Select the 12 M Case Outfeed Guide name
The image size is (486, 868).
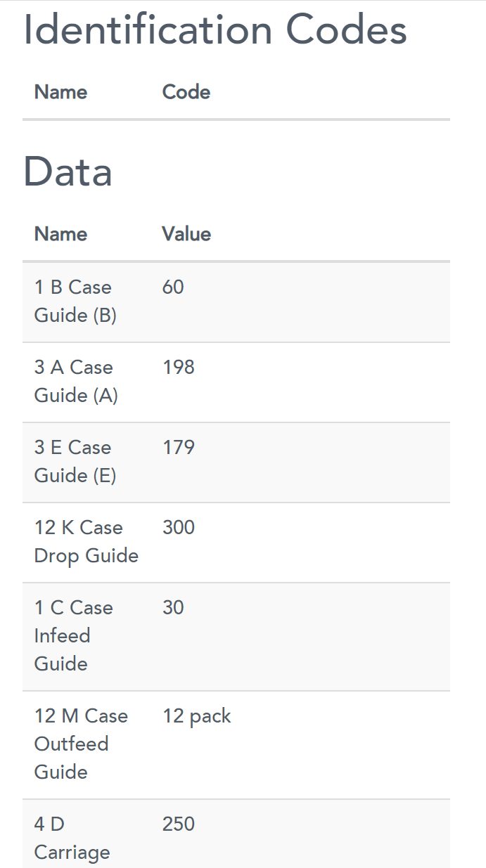click(x=81, y=744)
